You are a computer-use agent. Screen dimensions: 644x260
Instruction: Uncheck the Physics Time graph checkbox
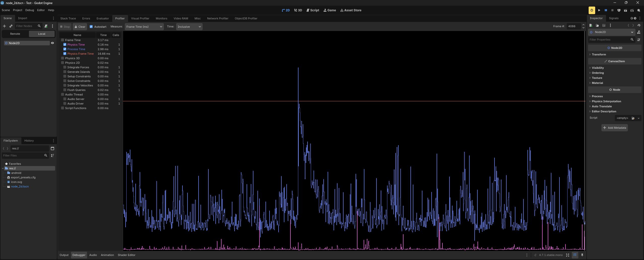pyautogui.click(x=65, y=45)
